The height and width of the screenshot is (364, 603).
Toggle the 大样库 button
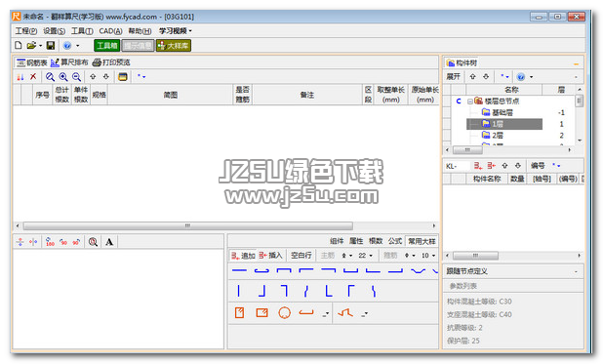174,46
